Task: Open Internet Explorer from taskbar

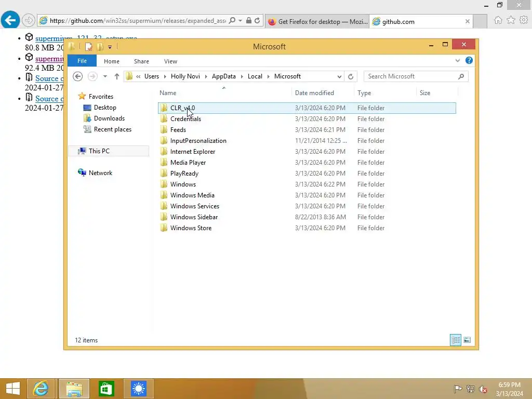Action: tap(41, 389)
